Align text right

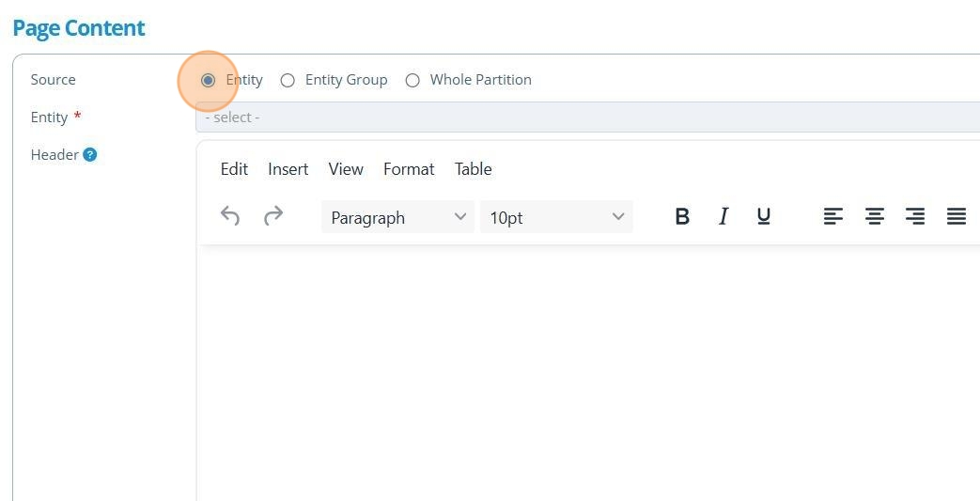coord(915,217)
